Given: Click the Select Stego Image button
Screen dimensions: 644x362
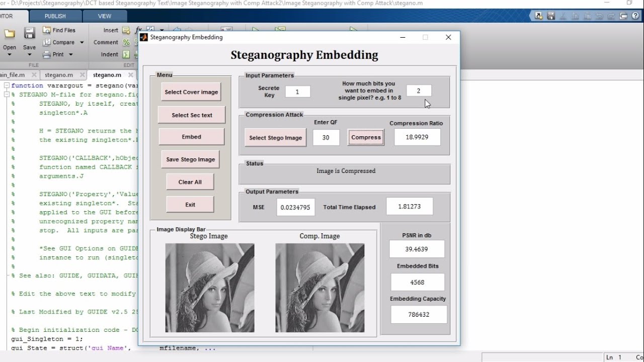Looking at the screenshot, I should click(276, 138).
